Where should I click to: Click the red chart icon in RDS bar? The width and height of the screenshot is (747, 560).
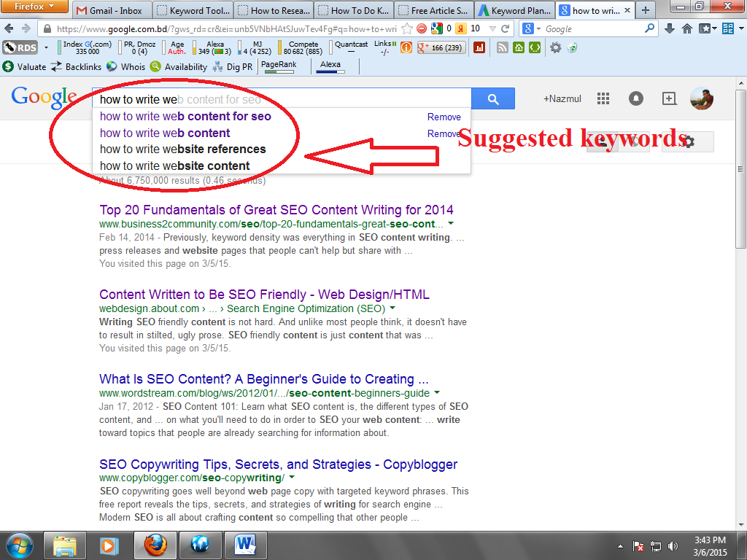479,47
